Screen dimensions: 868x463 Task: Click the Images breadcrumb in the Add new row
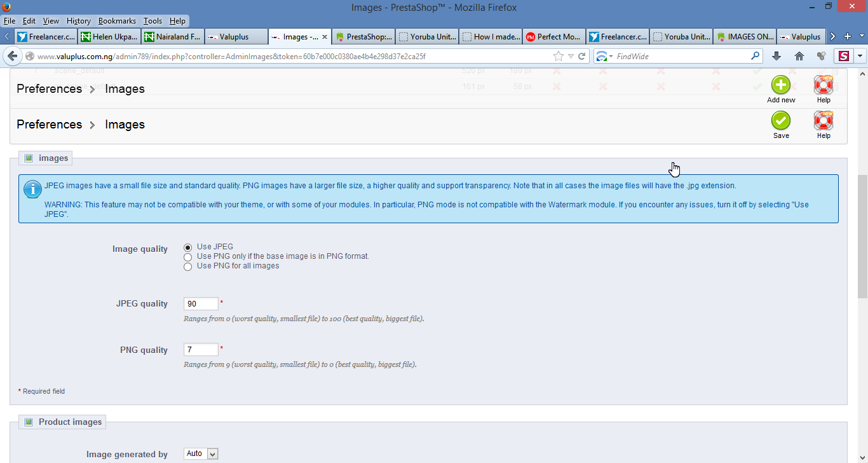tap(125, 88)
